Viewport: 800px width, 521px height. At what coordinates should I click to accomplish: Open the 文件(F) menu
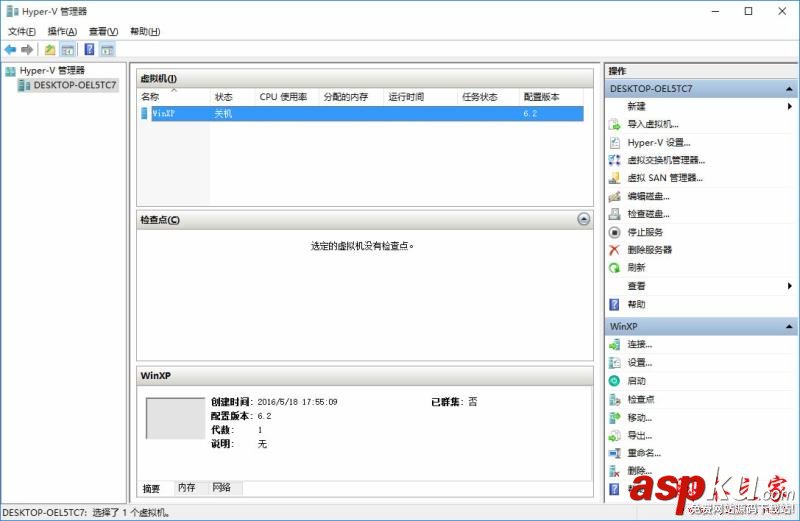tap(21, 32)
